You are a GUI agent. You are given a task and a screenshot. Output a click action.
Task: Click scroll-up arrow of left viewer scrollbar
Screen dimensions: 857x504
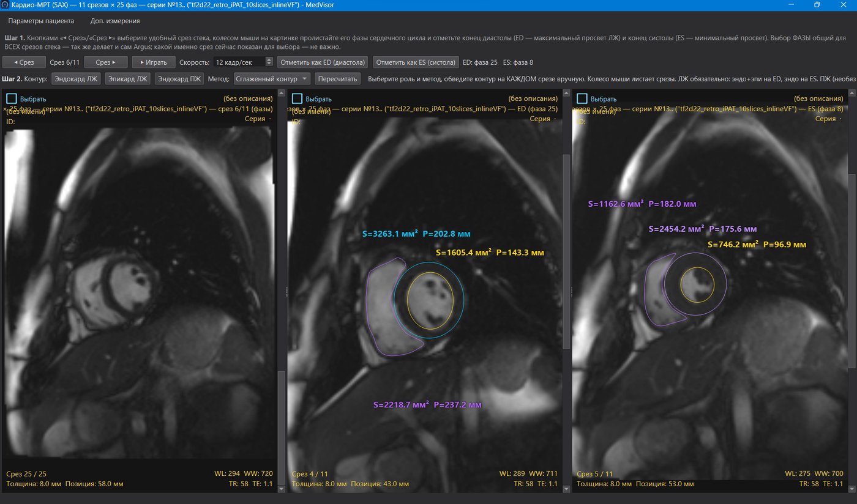click(281, 92)
